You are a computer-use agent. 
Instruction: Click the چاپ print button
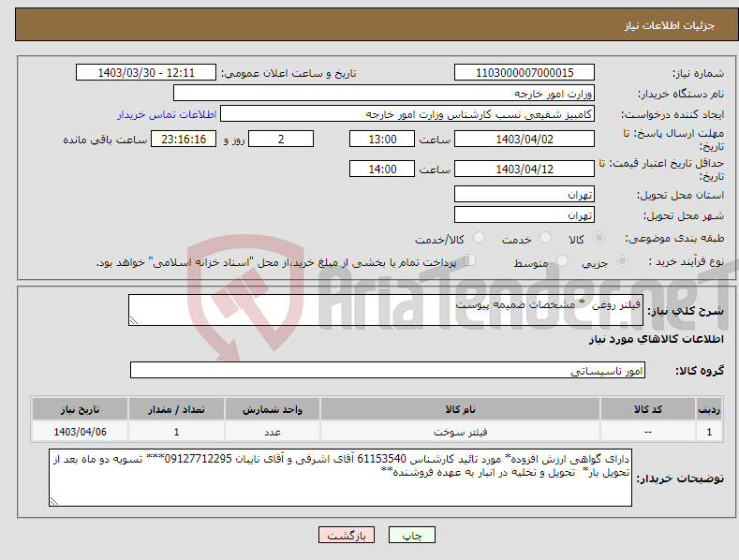coord(412,535)
